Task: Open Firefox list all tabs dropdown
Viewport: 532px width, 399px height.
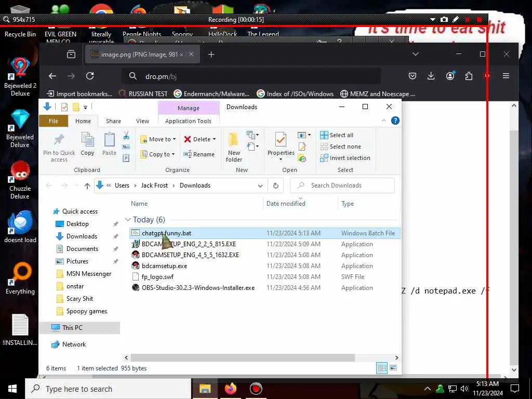Action: coord(415,54)
